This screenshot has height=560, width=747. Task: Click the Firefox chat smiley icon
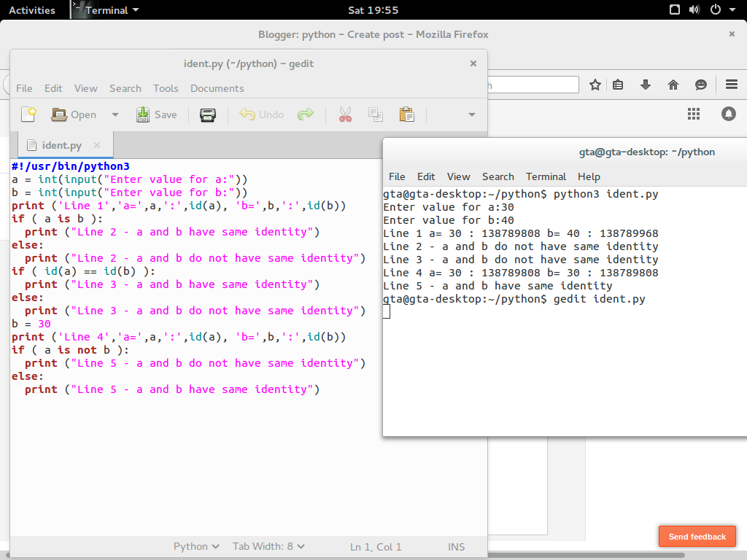point(701,85)
